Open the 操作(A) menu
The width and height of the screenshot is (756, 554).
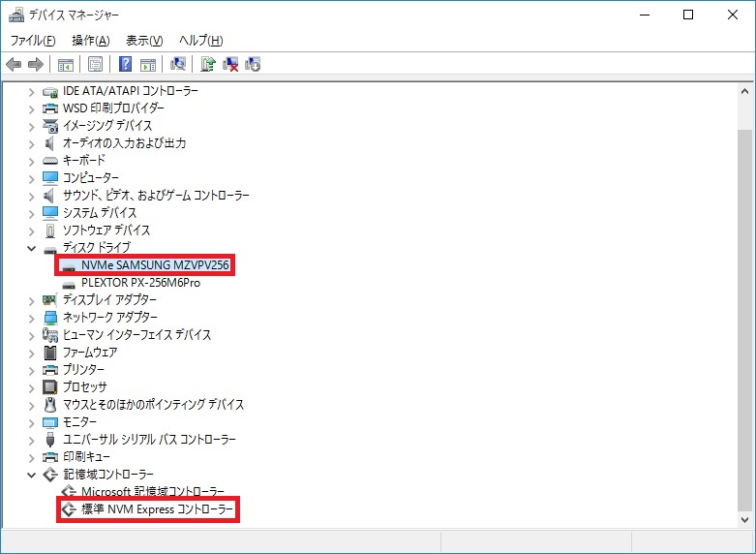point(91,41)
